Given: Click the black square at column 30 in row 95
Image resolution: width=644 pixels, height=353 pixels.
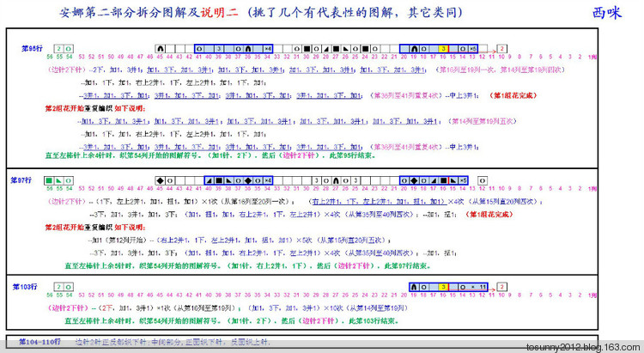Looking at the screenshot, I should [x=307, y=49].
